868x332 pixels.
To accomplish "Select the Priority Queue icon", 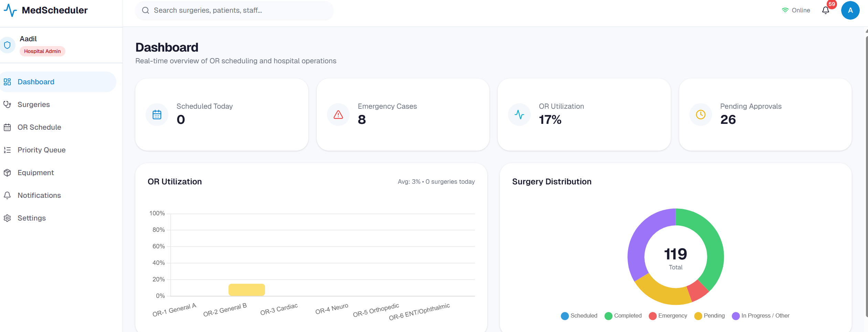I will [x=8, y=150].
